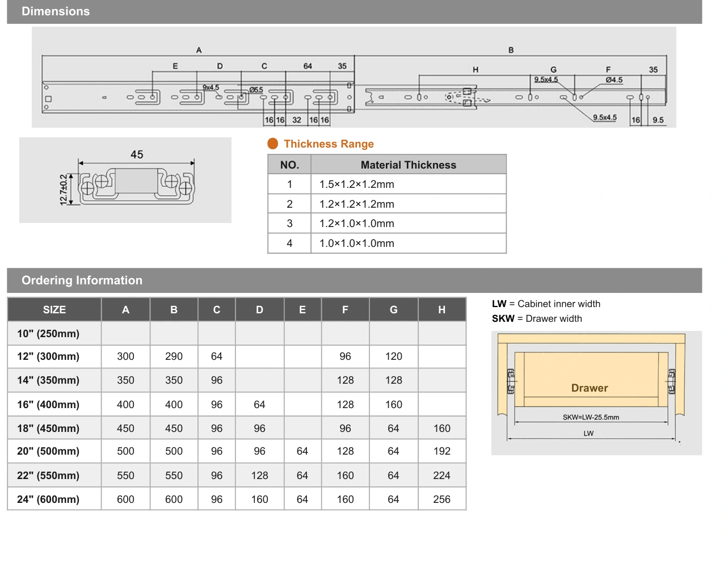Select the 20" (500mm) size row label

48,451
